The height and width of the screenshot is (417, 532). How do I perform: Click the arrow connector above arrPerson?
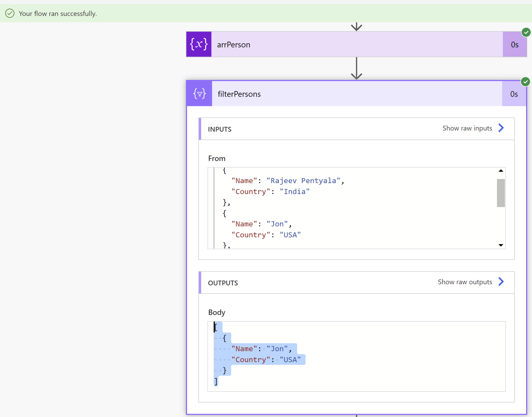[356, 26]
